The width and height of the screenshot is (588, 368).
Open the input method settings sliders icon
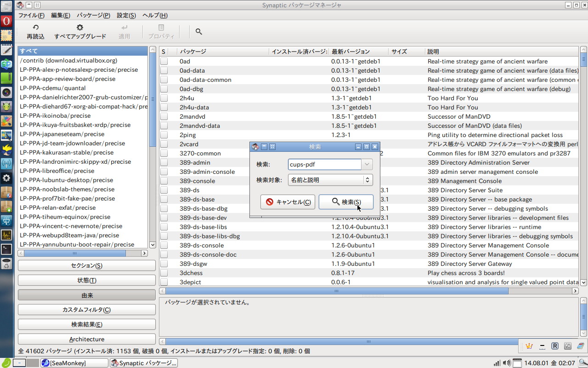click(568, 346)
